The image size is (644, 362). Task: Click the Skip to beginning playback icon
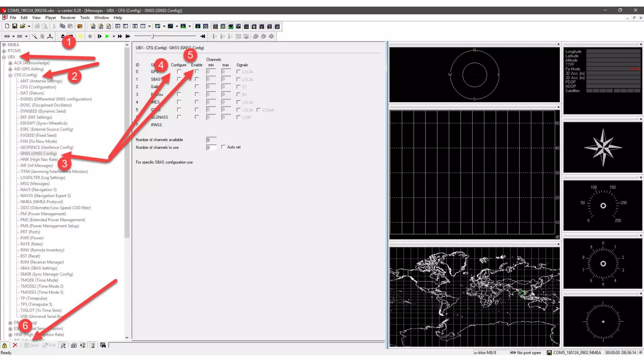[128, 36]
